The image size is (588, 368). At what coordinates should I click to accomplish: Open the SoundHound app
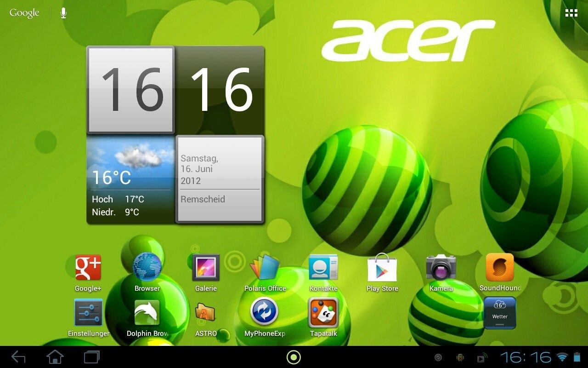click(500, 272)
